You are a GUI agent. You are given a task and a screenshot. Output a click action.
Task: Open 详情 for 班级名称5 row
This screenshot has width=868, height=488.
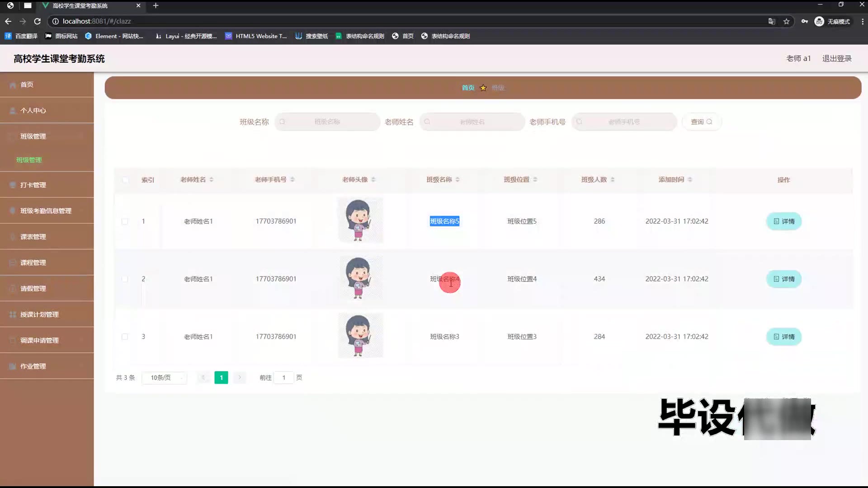point(784,221)
